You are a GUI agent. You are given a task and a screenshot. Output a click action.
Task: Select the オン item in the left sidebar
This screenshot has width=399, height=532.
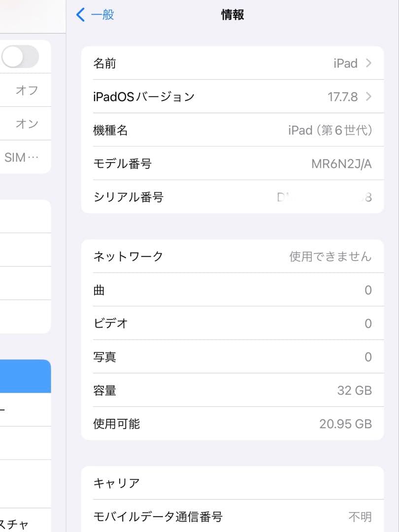coord(26,124)
